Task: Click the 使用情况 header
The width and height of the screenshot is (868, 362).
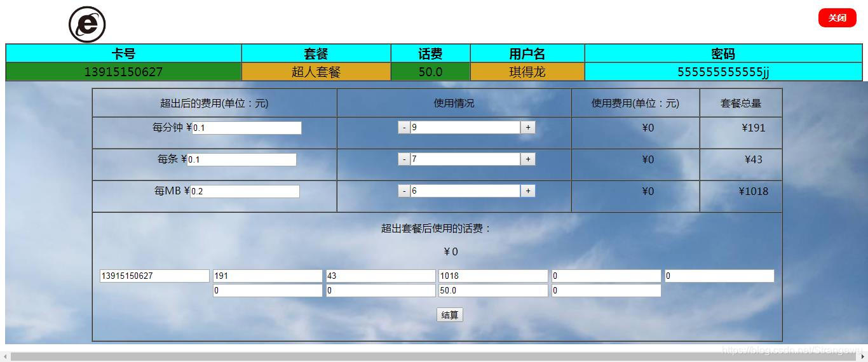Action: tap(454, 104)
